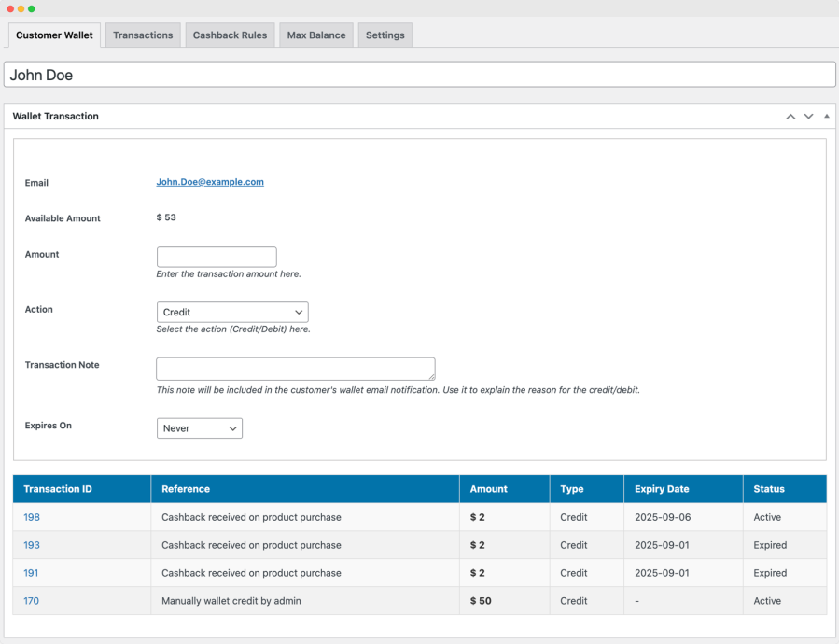Switch to the Customer Wallet tab
The width and height of the screenshot is (839, 644).
(x=54, y=35)
